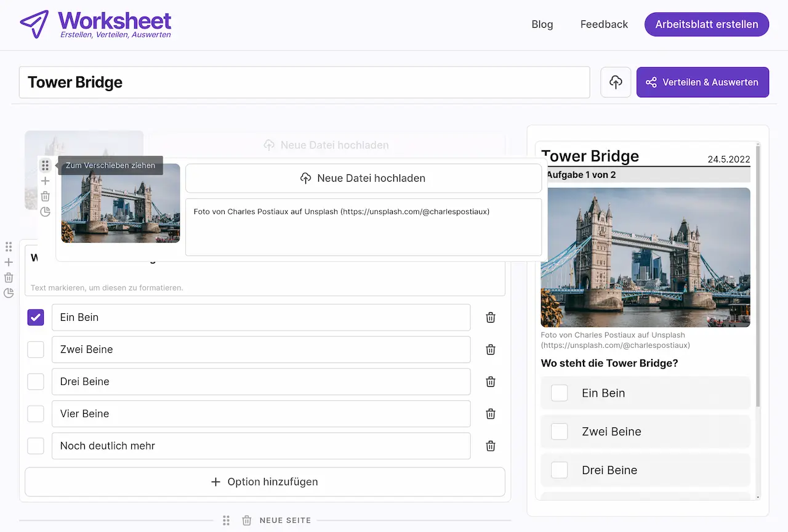The width and height of the screenshot is (788, 532).
Task: Click the plus icon beside the image block
Action: point(45,181)
